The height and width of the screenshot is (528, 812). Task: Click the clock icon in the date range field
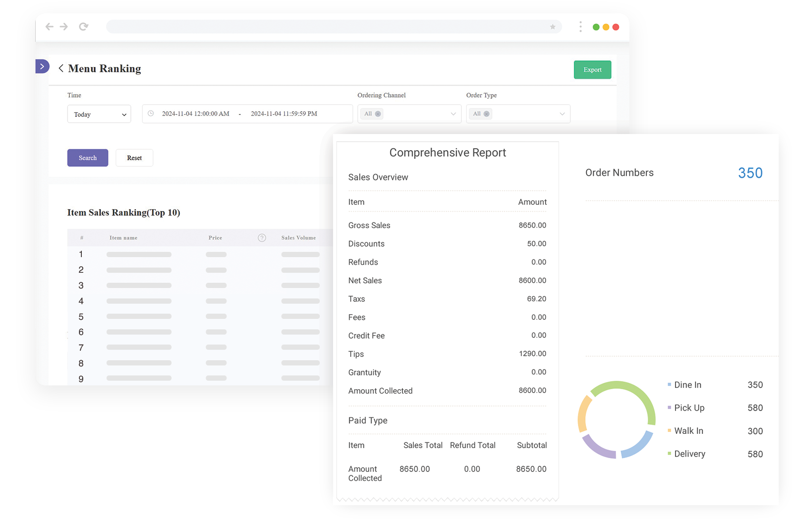click(151, 114)
